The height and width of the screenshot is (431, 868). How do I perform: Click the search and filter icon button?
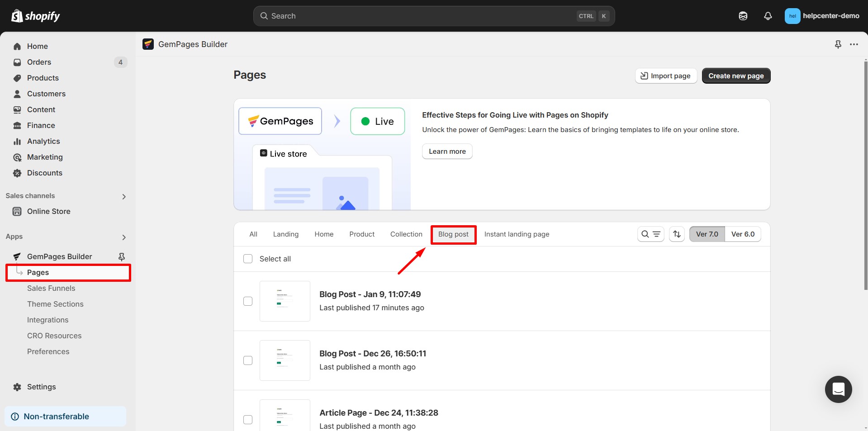coord(650,234)
